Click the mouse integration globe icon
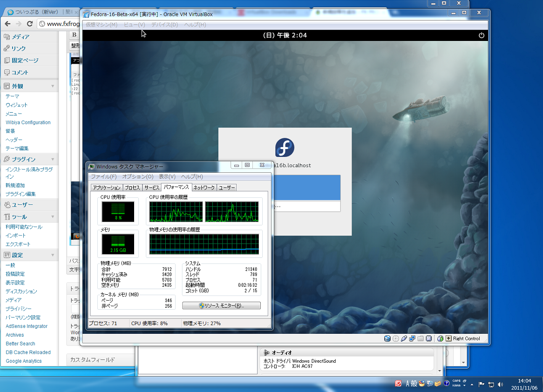The width and height of the screenshot is (543, 392). pos(440,338)
